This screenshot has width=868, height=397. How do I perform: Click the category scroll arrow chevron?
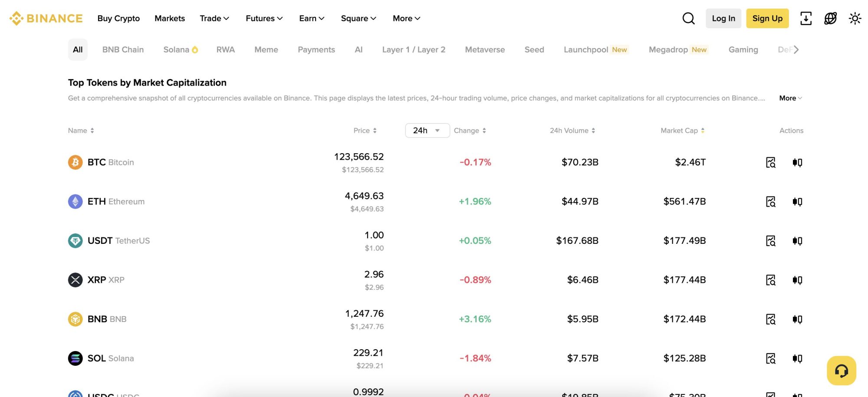796,49
